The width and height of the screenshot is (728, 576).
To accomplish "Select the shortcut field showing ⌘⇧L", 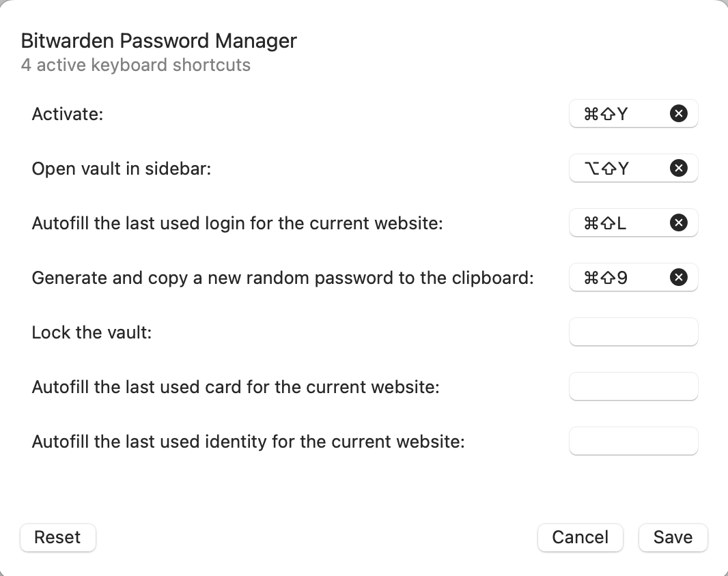I will click(615, 223).
